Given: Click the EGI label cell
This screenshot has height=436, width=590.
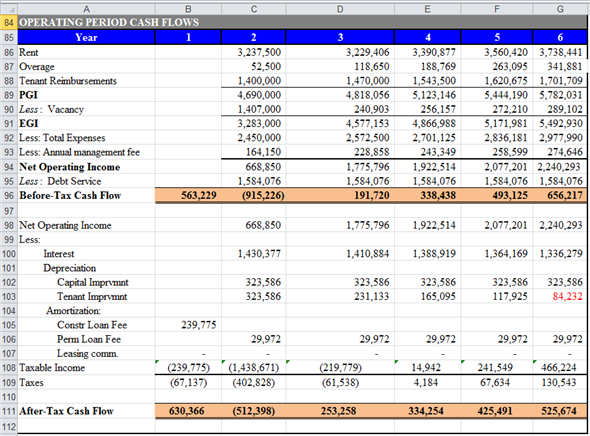Looking at the screenshot, I should [x=86, y=124].
